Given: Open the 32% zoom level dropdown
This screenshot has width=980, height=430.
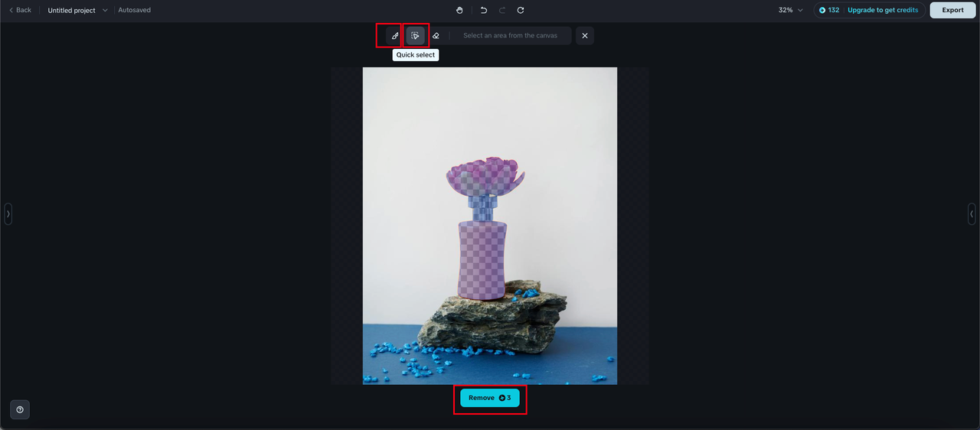Looking at the screenshot, I should [x=791, y=10].
